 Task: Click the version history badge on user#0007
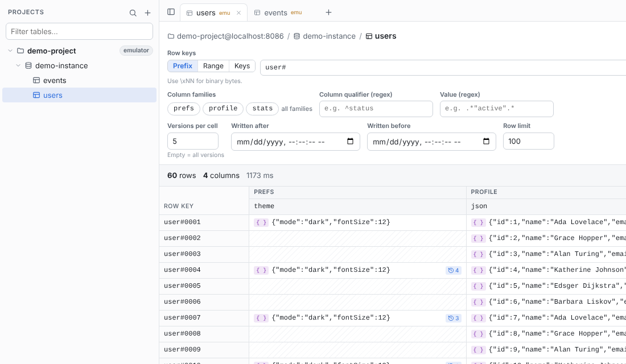pyautogui.click(x=454, y=318)
